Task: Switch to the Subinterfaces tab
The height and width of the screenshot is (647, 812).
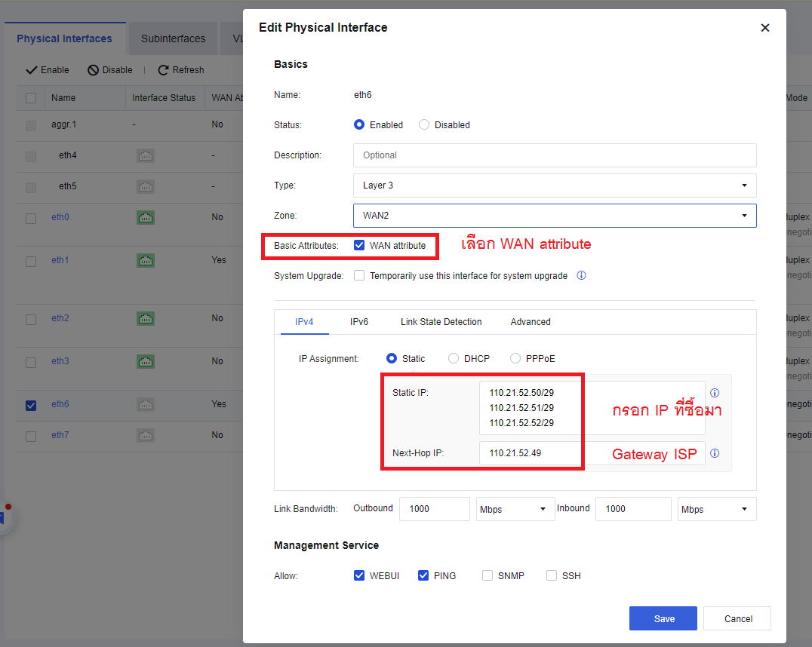Action: tap(173, 38)
